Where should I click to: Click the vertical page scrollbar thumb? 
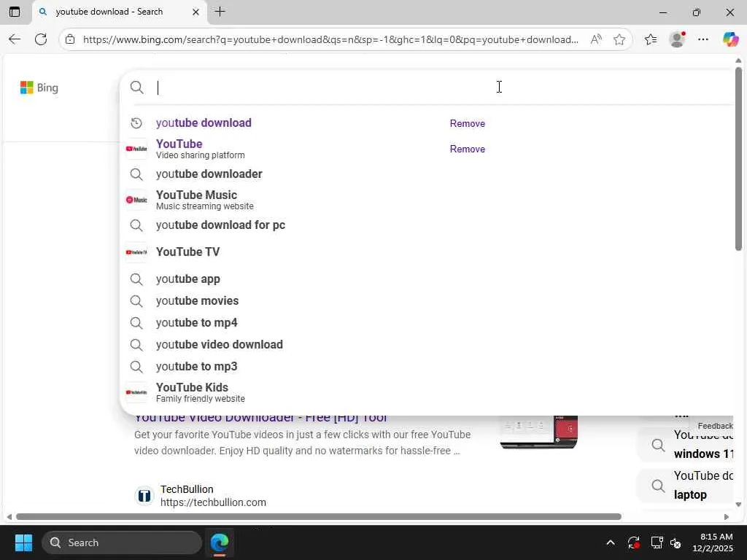738,158
